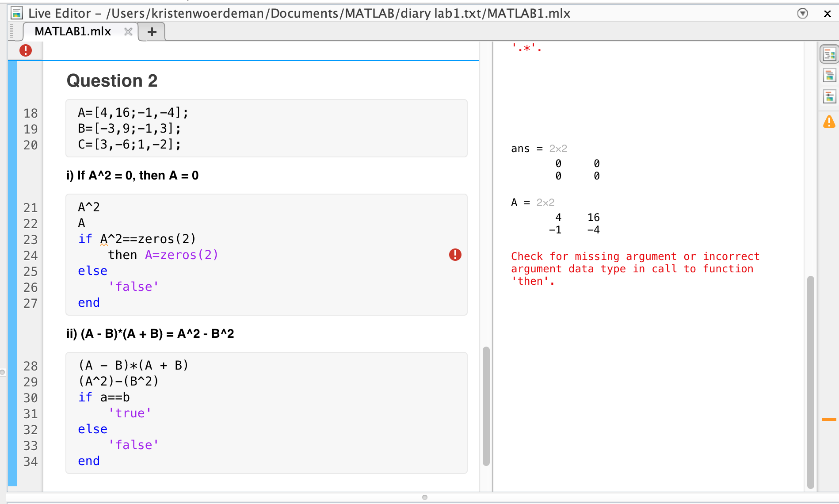Click code line (A^2)-(B^2)
Viewport: 839px width, 504px height.
coord(118,382)
